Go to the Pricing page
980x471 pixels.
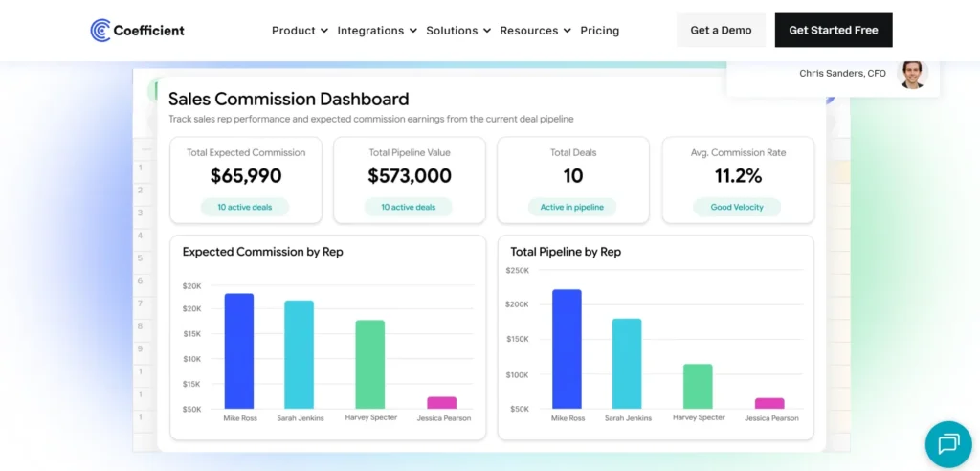[x=600, y=31]
